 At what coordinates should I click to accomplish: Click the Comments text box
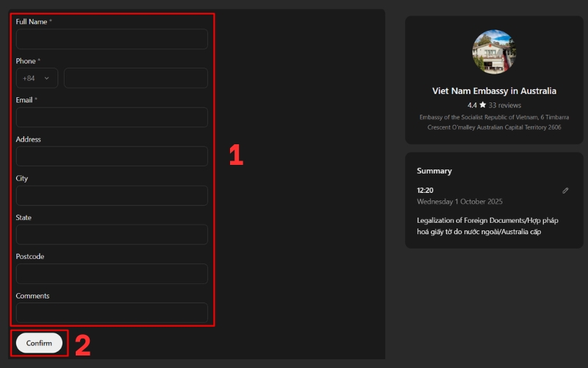click(x=112, y=312)
